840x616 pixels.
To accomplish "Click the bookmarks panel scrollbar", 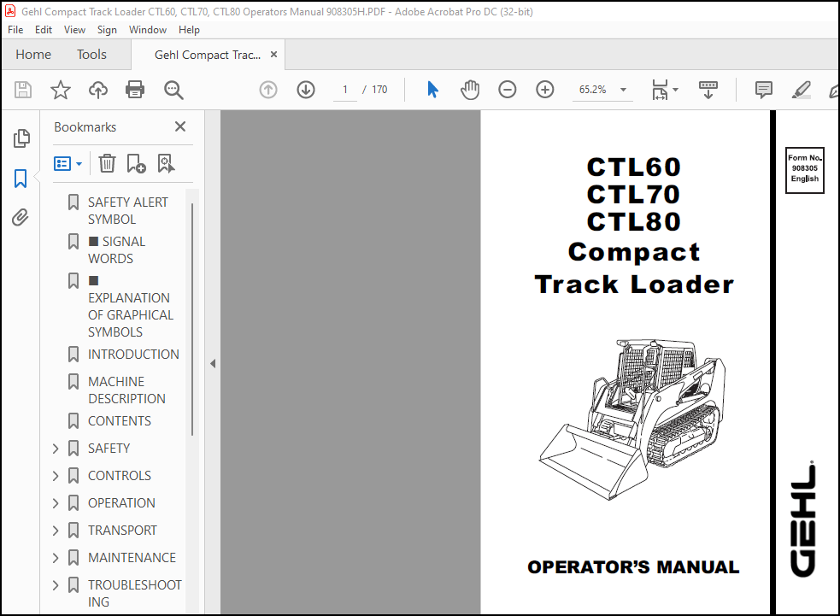I will click(191, 320).
